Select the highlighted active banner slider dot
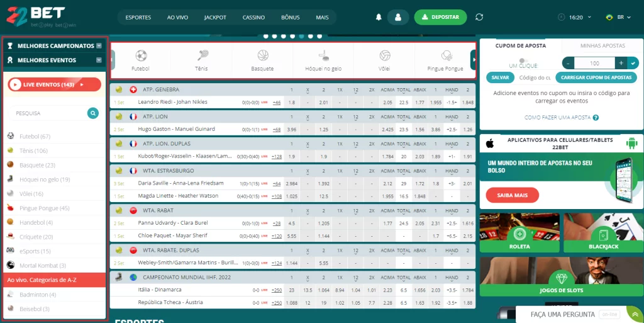Viewport: 644px width, 323px height. pos(301,36)
